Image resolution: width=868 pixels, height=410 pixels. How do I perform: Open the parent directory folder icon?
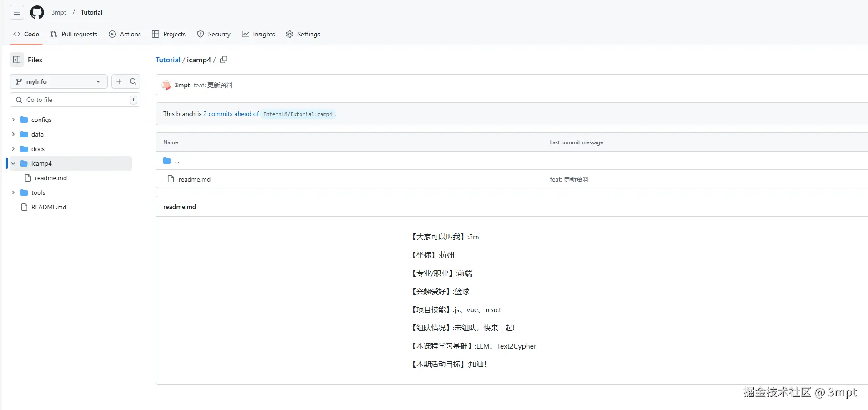(x=167, y=161)
